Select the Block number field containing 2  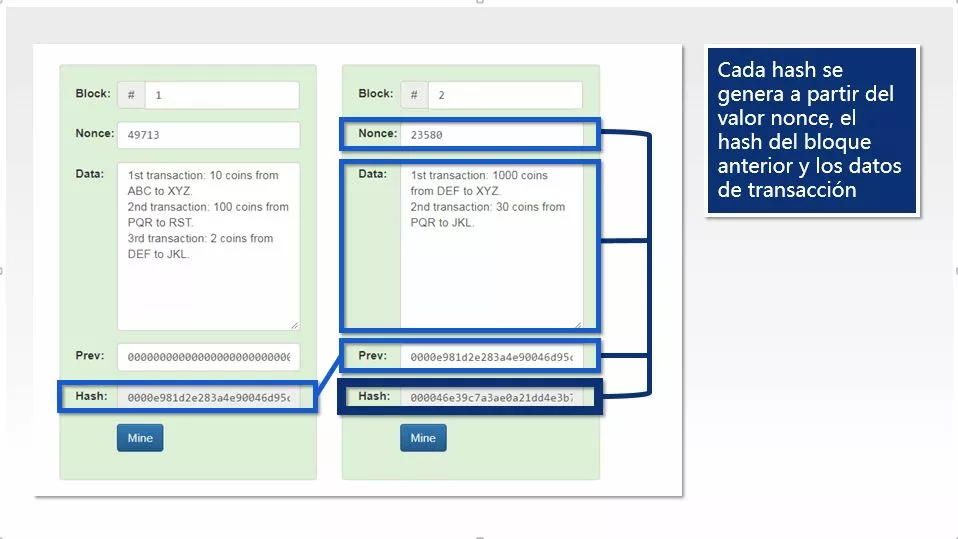click(505, 95)
